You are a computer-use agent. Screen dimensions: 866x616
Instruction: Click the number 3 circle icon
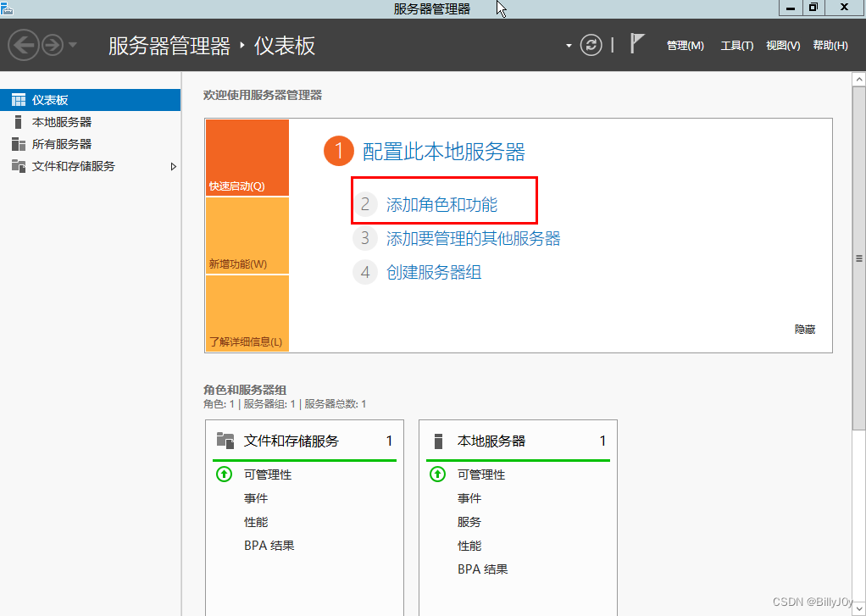pos(365,238)
